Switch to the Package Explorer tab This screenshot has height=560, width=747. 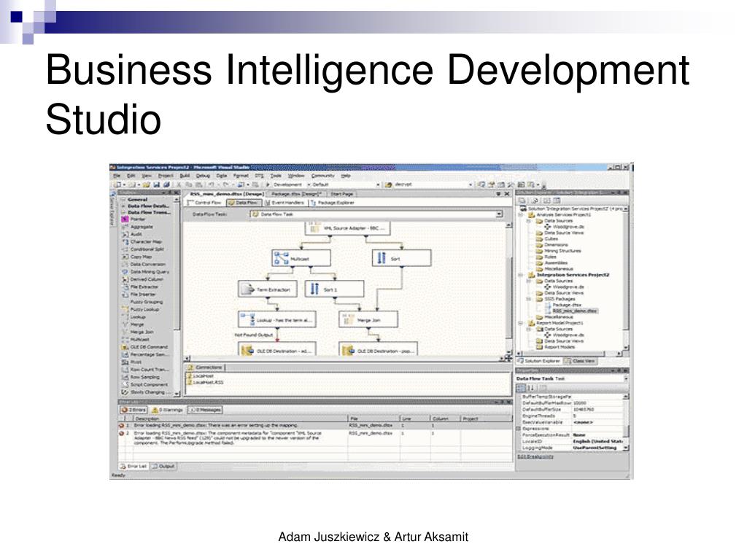[x=333, y=203]
